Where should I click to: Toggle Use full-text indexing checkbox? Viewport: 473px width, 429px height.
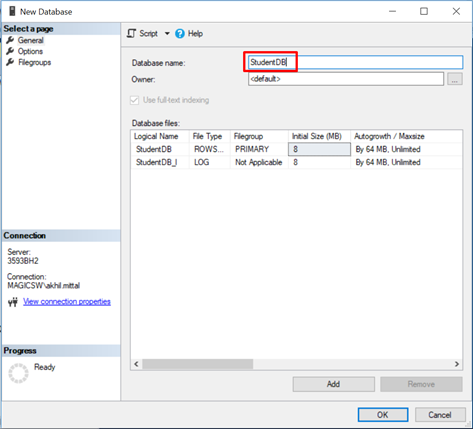(134, 100)
